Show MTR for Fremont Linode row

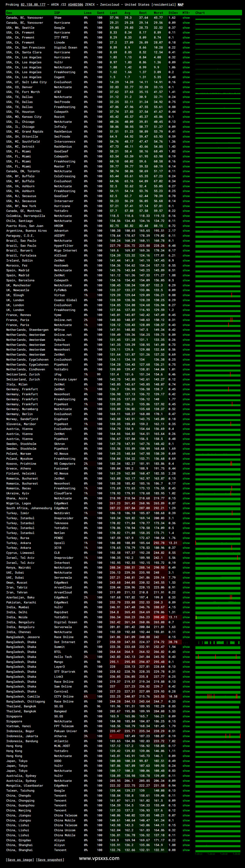pyautogui.click(x=186, y=43)
